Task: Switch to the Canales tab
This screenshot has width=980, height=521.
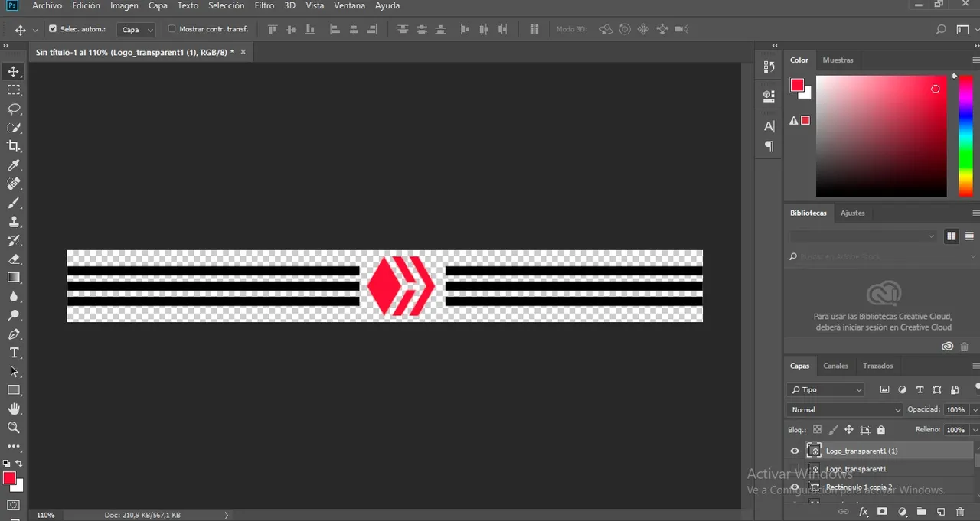Action: coord(835,366)
